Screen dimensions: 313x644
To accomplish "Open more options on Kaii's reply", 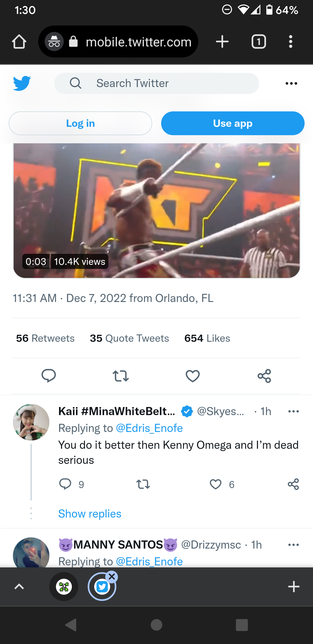I will point(293,411).
